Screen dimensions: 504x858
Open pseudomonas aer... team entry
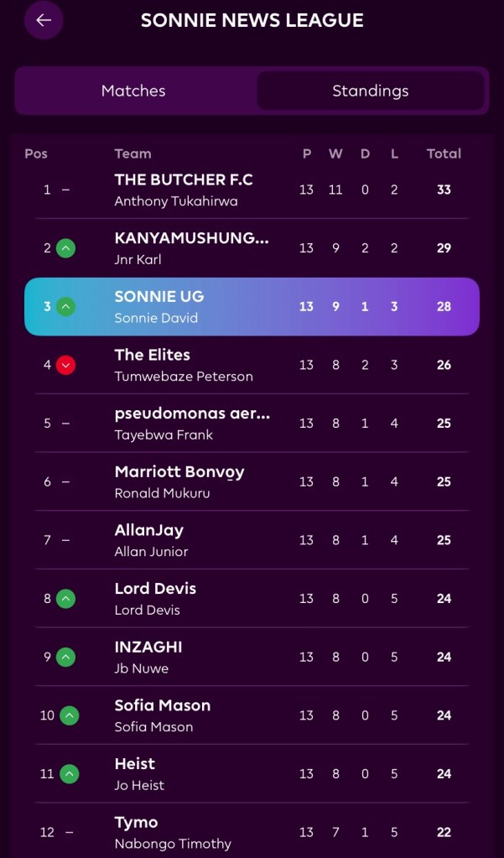192,413
